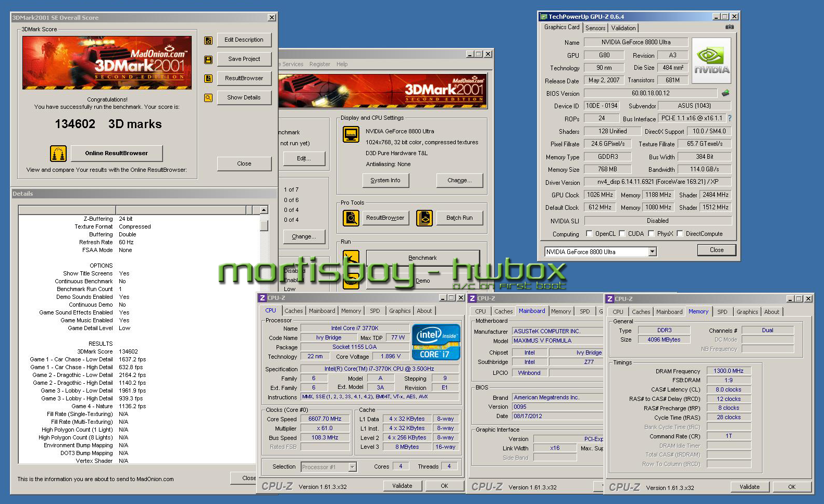Click Close in 3DMark score dialog
The width and height of the screenshot is (824, 504).
(244, 163)
